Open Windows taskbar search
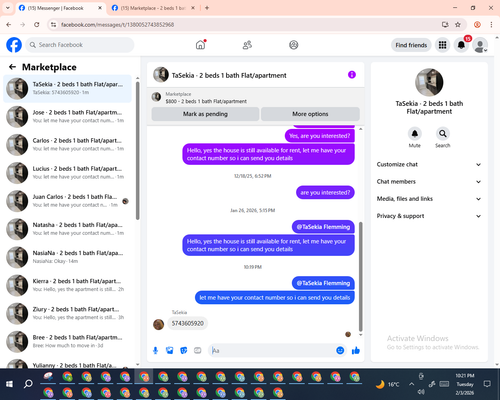The height and width of the screenshot is (400, 500). [28, 384]
